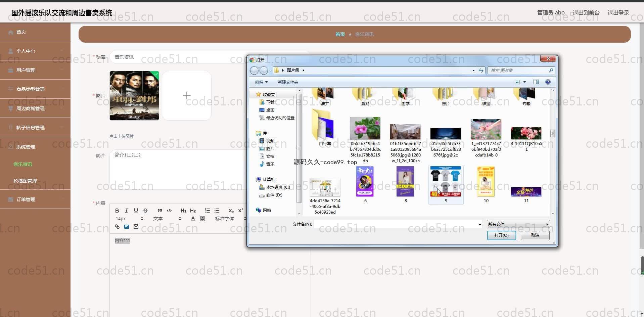644x317 pixels.
Task: Refresh the 图片集 folder view
Action: [481, 70]
